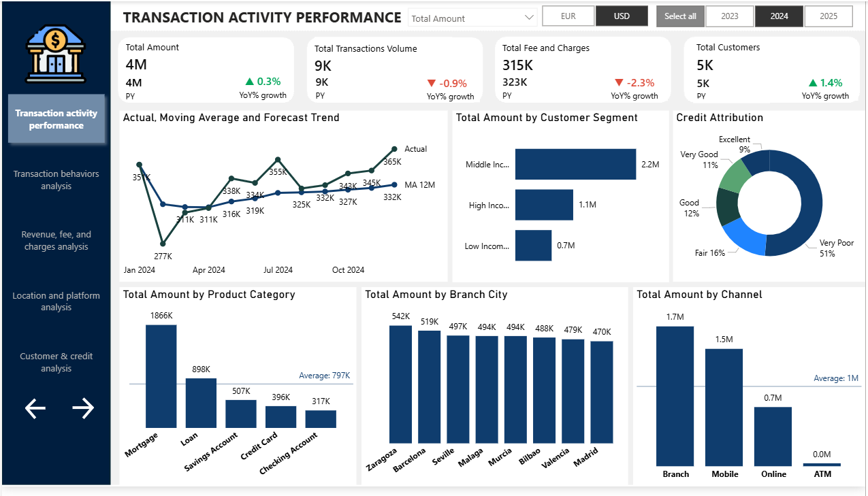Select the 2023 year filter
The width and height of the screenshot is (868, 496).
(x=729, y=16)
